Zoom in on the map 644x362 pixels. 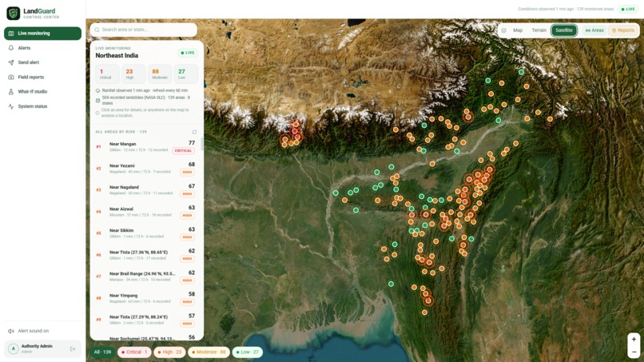634,340
